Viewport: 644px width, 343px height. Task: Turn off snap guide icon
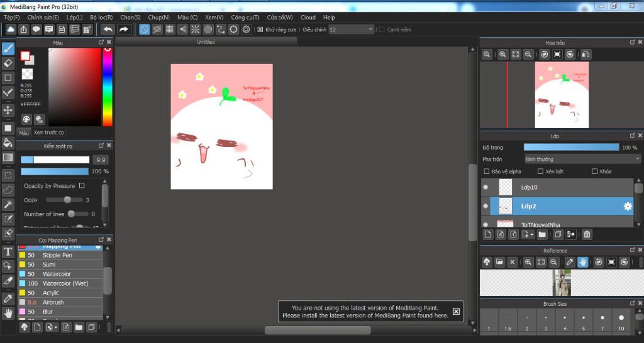click(x=144, y=29)
